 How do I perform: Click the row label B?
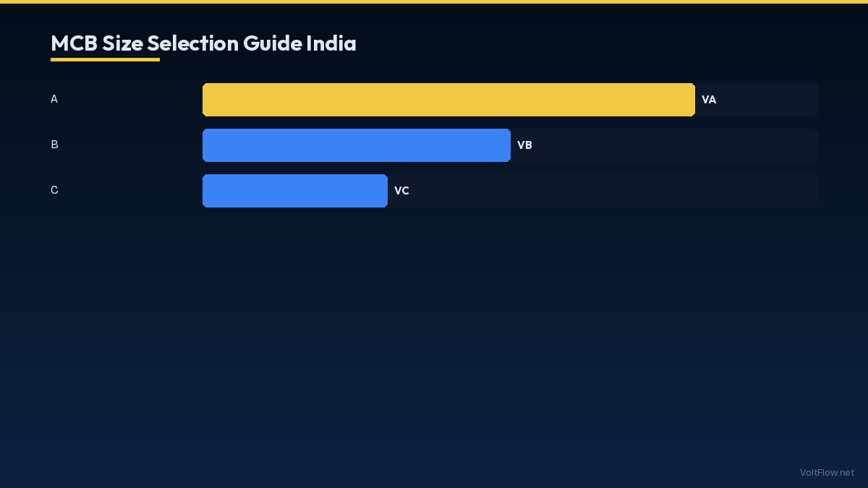point(54,145)
